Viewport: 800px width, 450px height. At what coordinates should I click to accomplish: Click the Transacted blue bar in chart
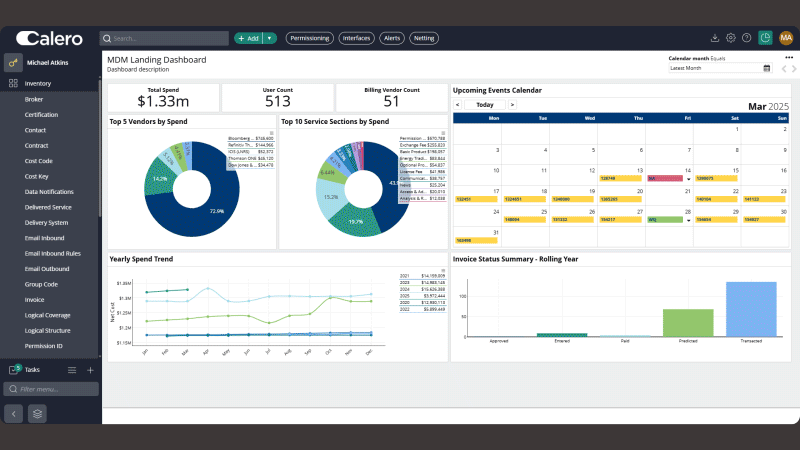coord(751,309)
